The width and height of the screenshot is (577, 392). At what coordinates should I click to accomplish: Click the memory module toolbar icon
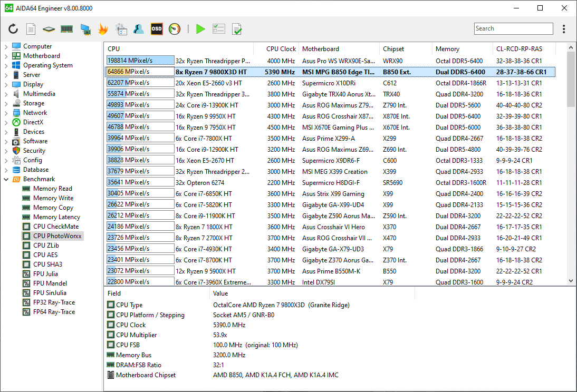(66, 28)
